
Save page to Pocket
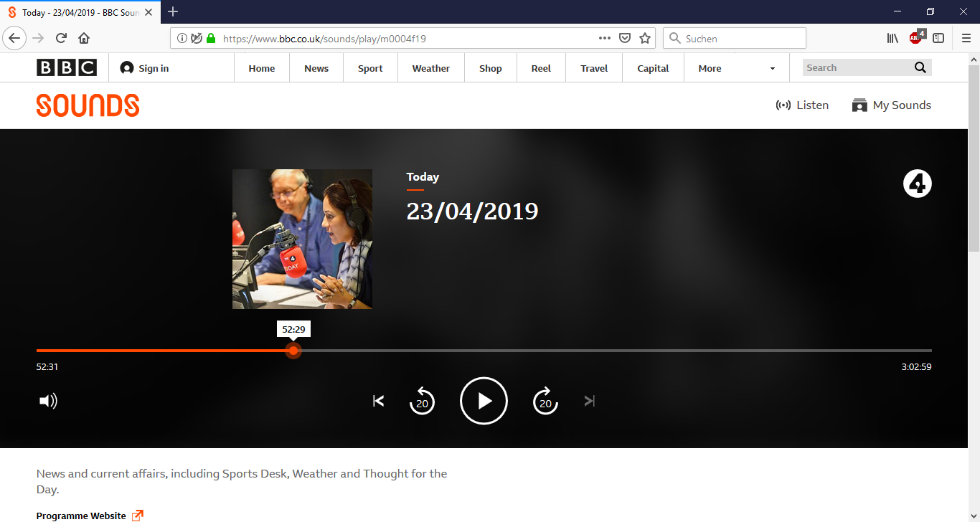coord(625,39)
